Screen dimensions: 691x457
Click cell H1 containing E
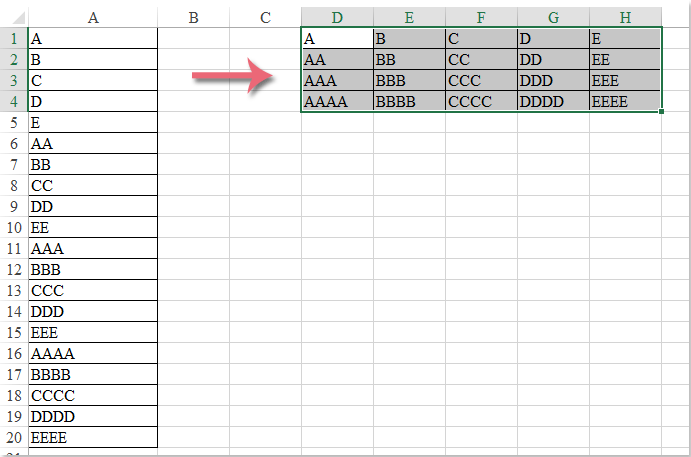coord(625,39)
